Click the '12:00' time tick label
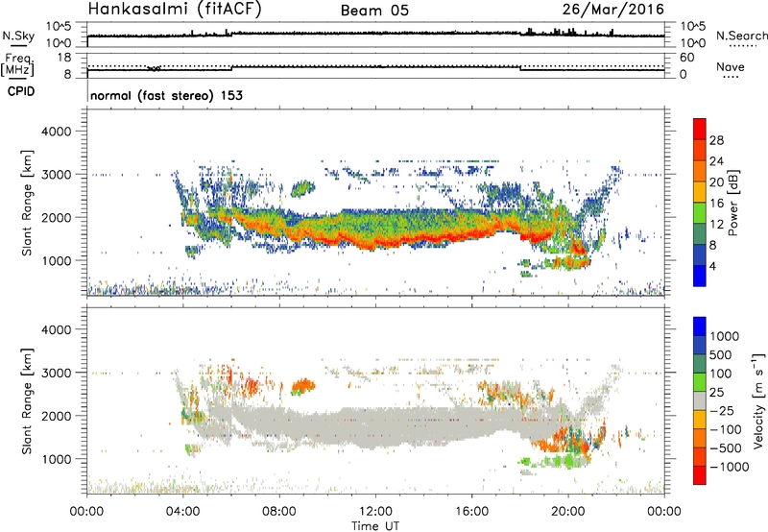Image resolution: width=768 pixels, height=532 pixels. pos(375,512)
